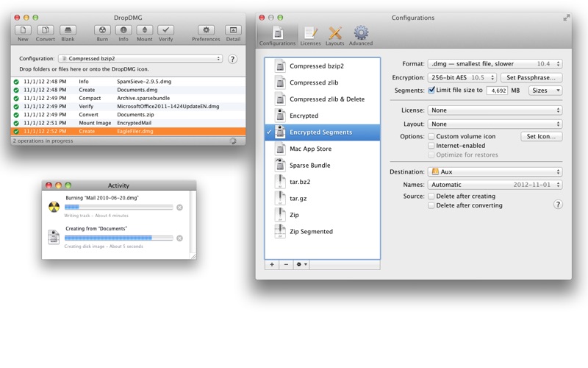
Task: Show the Detail panel icon
Action: tap(233, 31)
